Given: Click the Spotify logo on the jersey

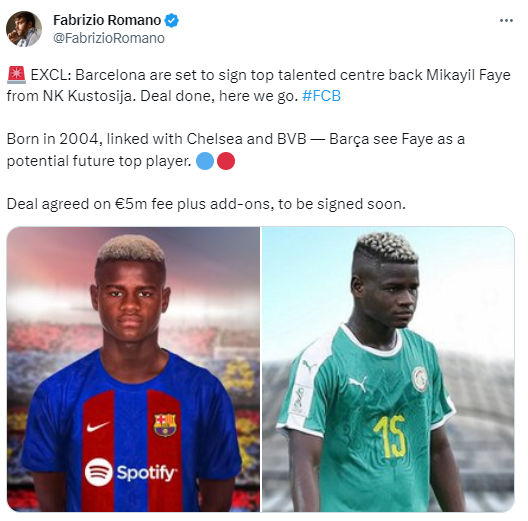Looking at the screenshot, I should tap(130, 472).
